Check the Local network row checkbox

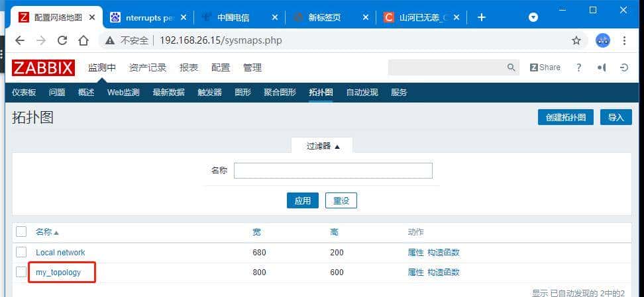(x=21, y=252)
